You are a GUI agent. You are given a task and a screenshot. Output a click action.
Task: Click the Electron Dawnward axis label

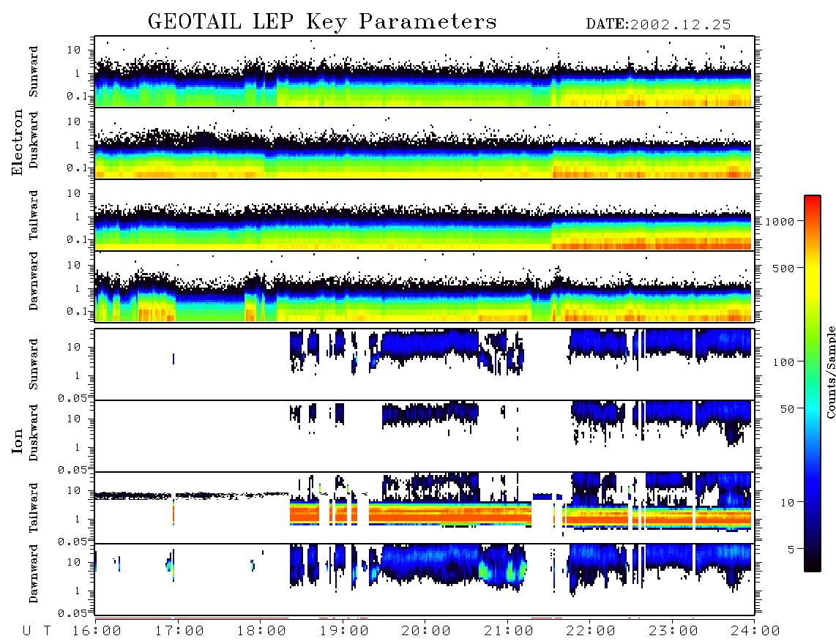coord(34,282)
